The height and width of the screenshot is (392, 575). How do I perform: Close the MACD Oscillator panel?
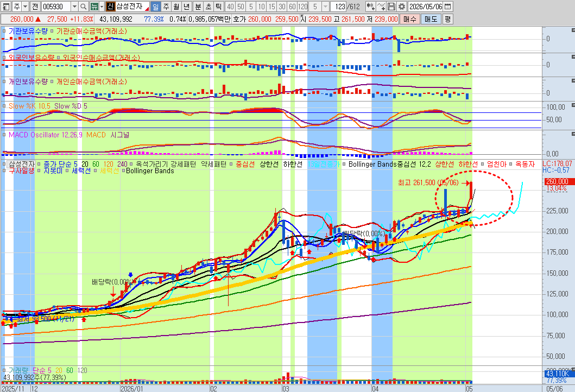pyautogui.click(x=573, y=134)
